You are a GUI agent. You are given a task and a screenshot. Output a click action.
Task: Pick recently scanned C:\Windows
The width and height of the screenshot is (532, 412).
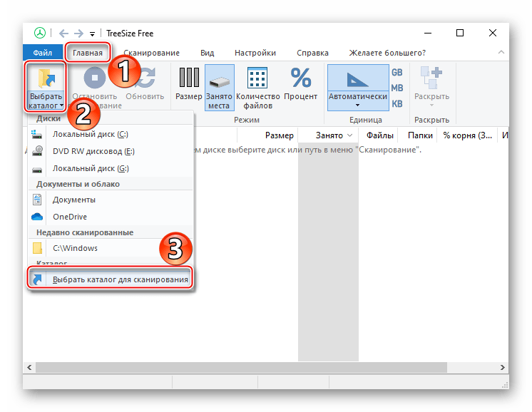(111, 248)
